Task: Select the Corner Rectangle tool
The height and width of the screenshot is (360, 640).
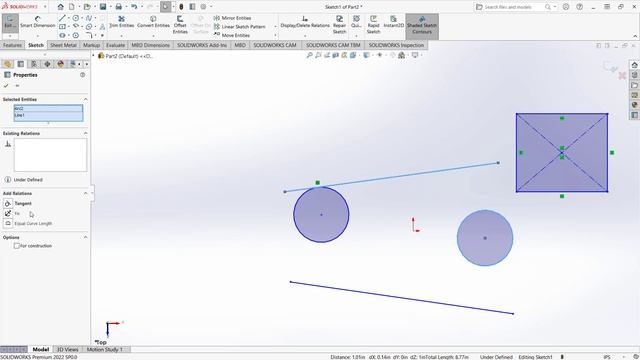Action: coord(62,27)
